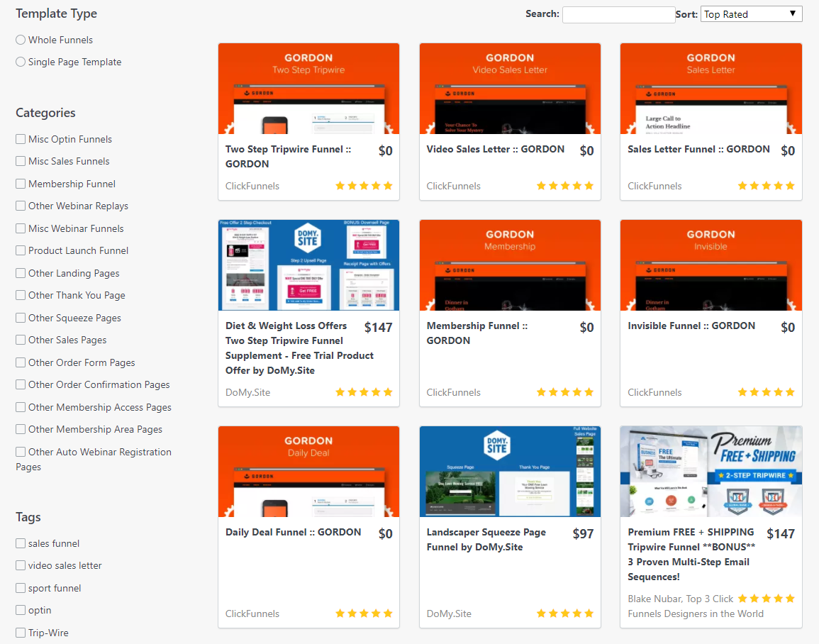This screenshot has height=644, width=819.
Task: Click star rating on Landscaper Squeeze Page card
Action: pyautogui.click(x=565, y=614)
